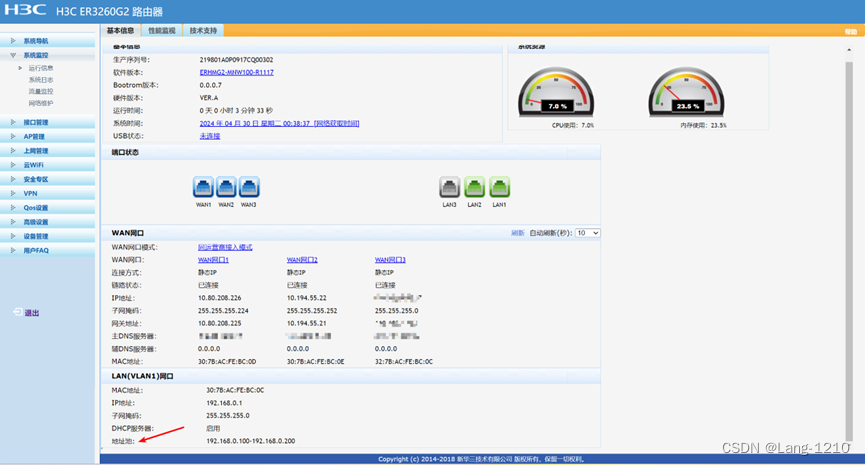Viewport: 865px width, 465px height.
Task: Click the memory usage gauge
Action: (x=686, y=92)
